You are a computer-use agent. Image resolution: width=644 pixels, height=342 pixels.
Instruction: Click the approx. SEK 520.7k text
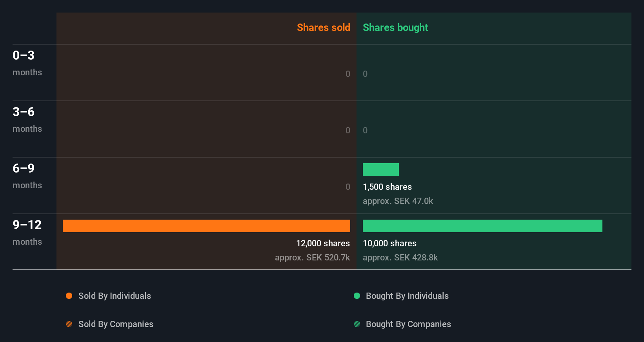312,257
